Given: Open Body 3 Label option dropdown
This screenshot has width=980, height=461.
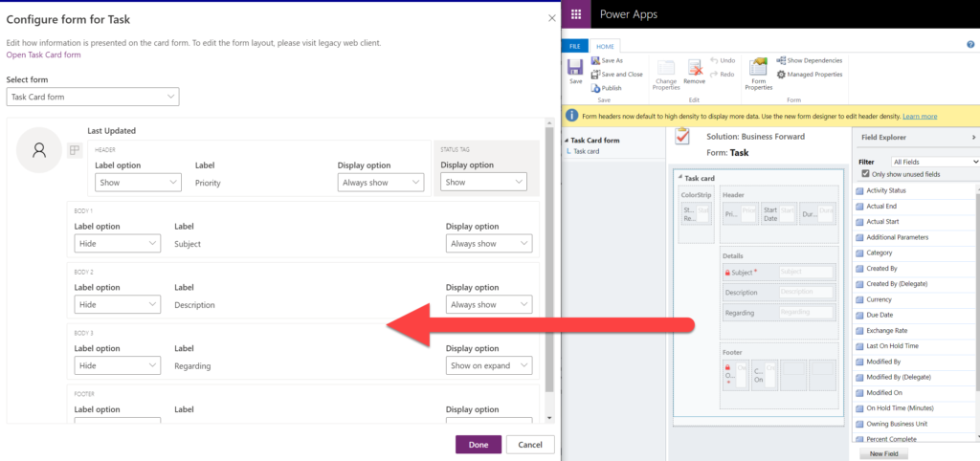Looking at the screenshot, I should (x=118, y=365).
